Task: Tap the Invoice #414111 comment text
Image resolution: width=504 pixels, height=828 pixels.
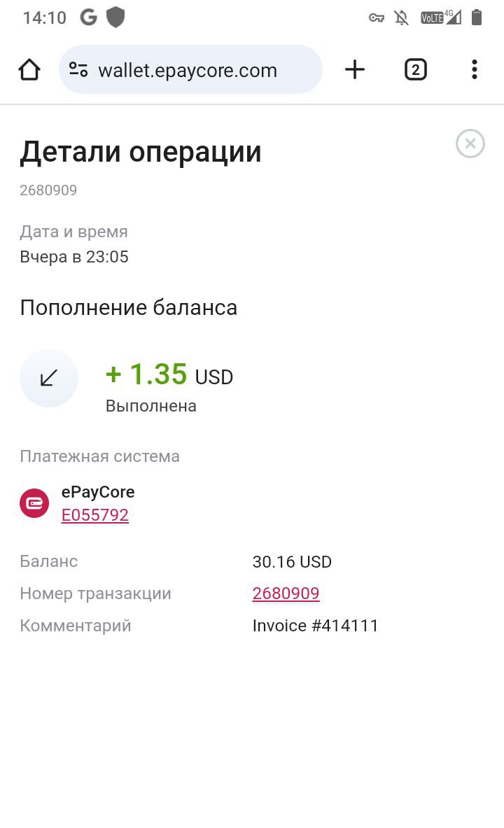Action: [316, 626]
